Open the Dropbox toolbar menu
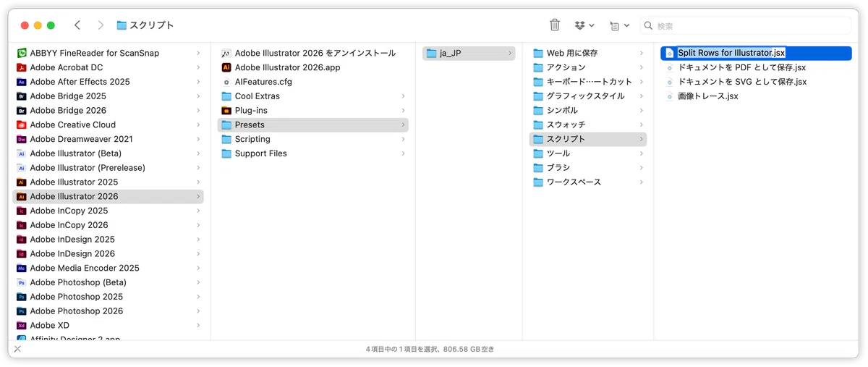868x367 pixels. (x=584, y=25)
